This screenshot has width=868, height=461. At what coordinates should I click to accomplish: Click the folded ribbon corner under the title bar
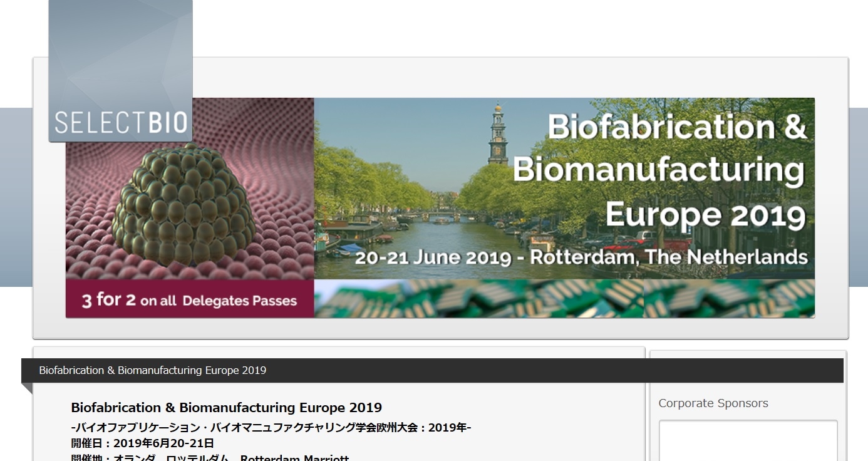(26, 388)
